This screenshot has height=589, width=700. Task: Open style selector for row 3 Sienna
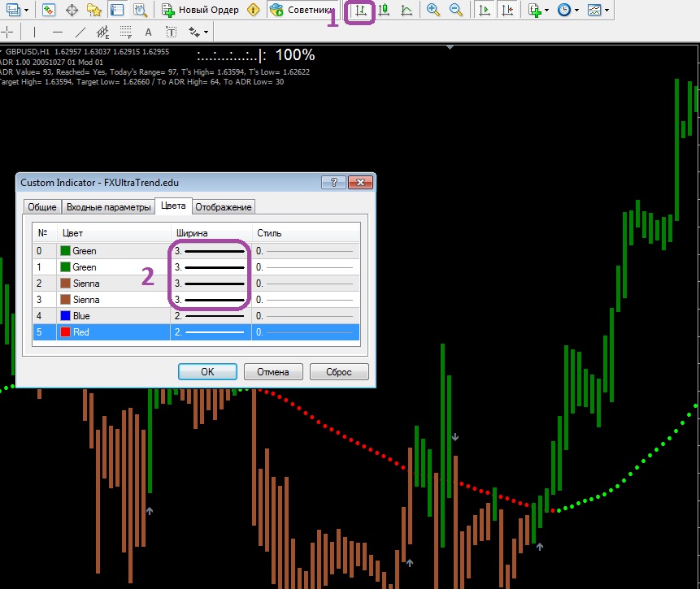306,300
